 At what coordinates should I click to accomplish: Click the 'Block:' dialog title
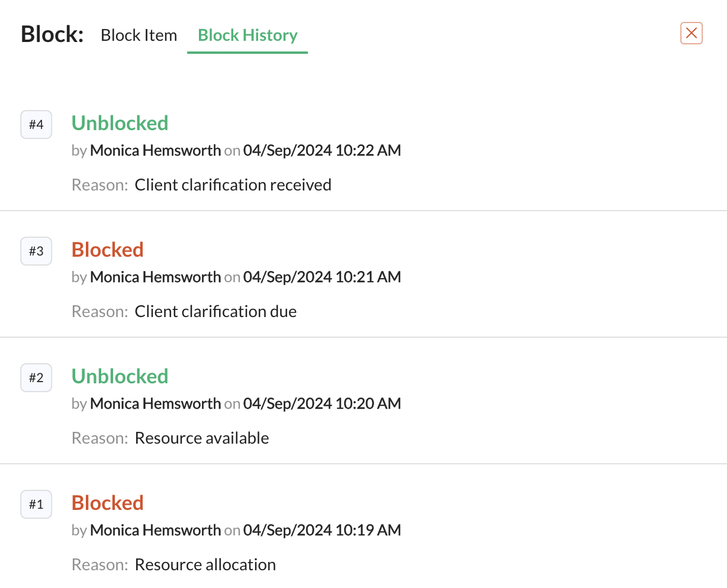click(52, 34)
